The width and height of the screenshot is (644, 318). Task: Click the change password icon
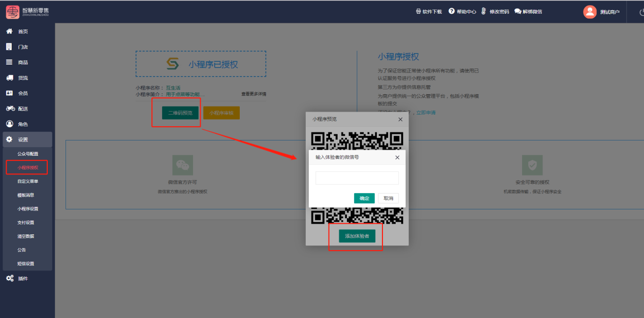[x=484, y=11]
